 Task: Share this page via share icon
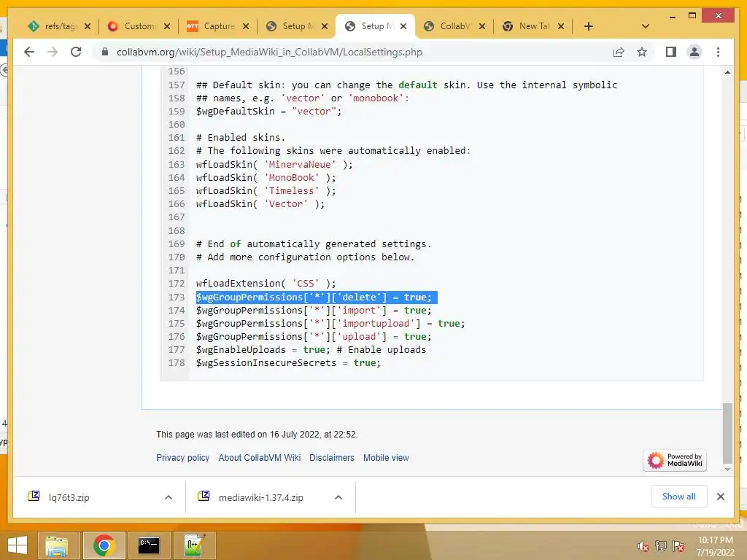click(x=619, y=52)
